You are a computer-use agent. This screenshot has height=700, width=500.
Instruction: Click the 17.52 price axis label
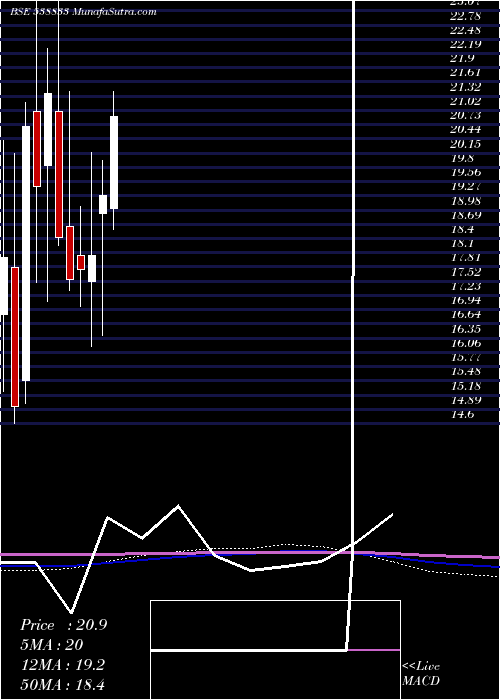[466, 272]
